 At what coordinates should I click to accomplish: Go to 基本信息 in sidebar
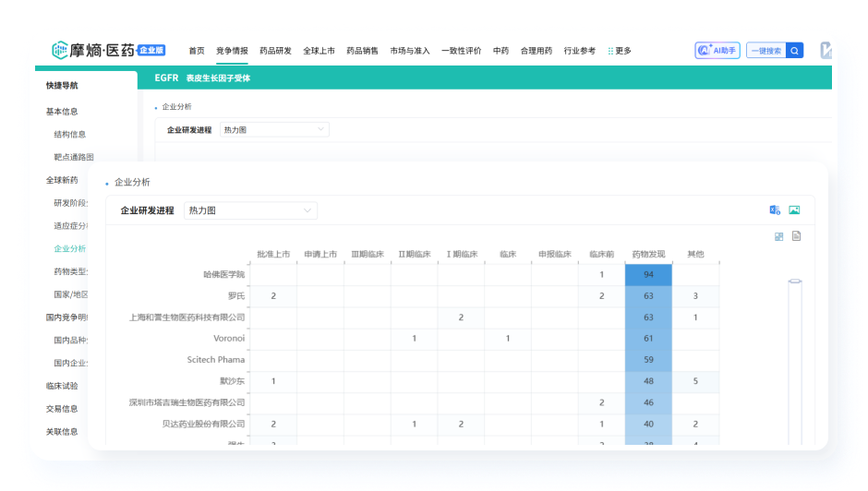62,112
